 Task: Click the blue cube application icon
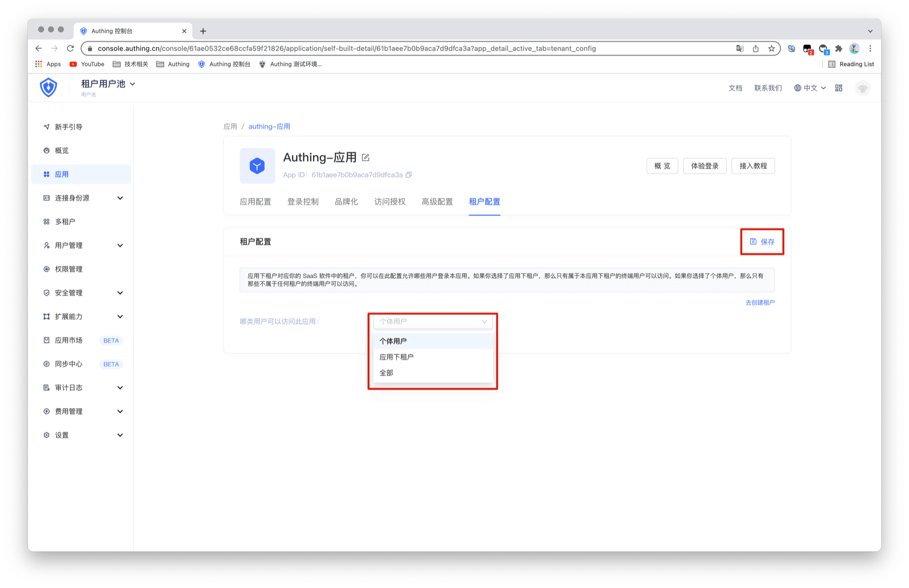[257, 166]
